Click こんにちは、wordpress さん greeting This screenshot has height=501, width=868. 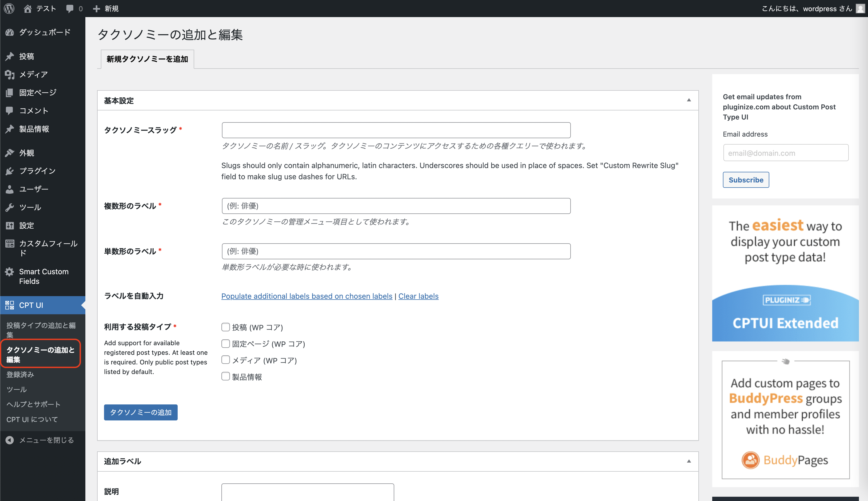pos(807,9)
